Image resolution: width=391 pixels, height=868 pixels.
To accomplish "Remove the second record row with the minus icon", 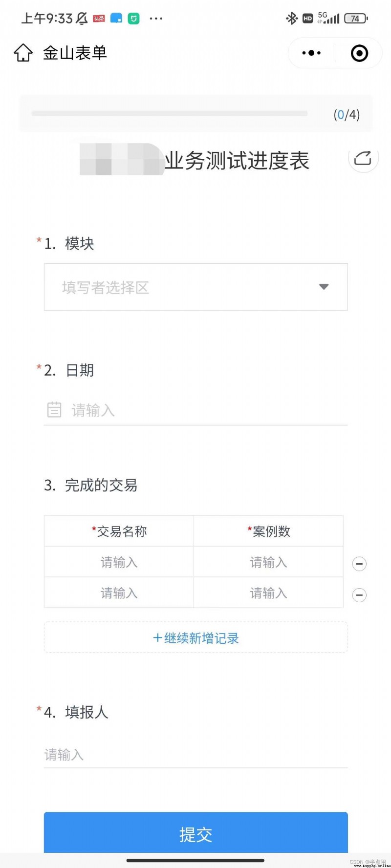I will (x=359, y=595).
